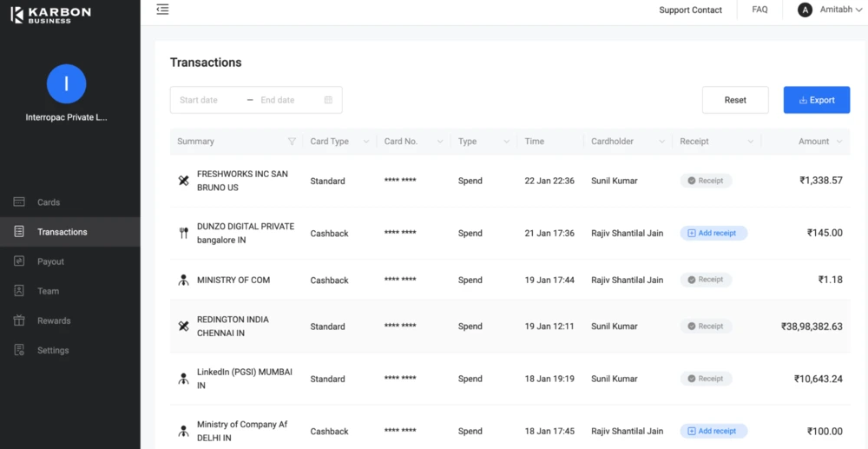Go to the Payout page

(x=69, y=261)
